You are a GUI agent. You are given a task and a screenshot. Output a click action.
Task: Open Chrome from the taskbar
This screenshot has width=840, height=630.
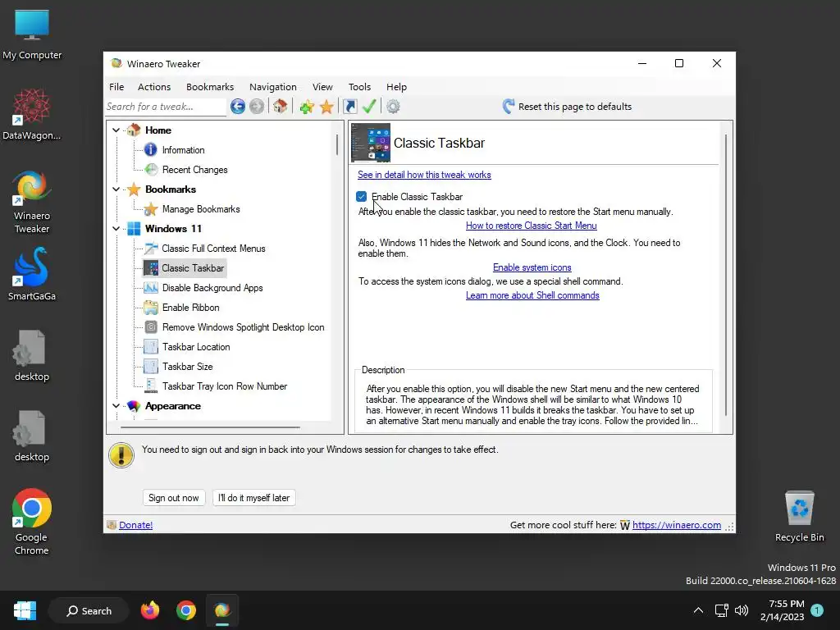click(x=186, y=610)
